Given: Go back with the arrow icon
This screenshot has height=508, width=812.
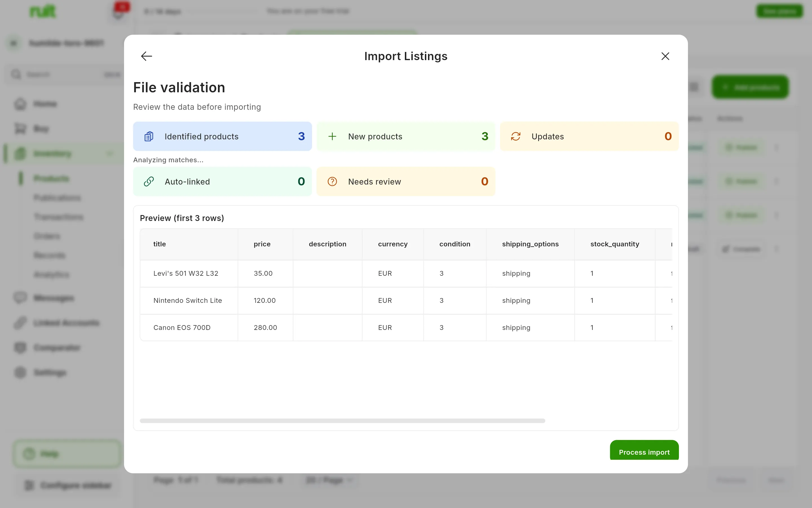Looking at the screenshot, I should click(147, 56).
